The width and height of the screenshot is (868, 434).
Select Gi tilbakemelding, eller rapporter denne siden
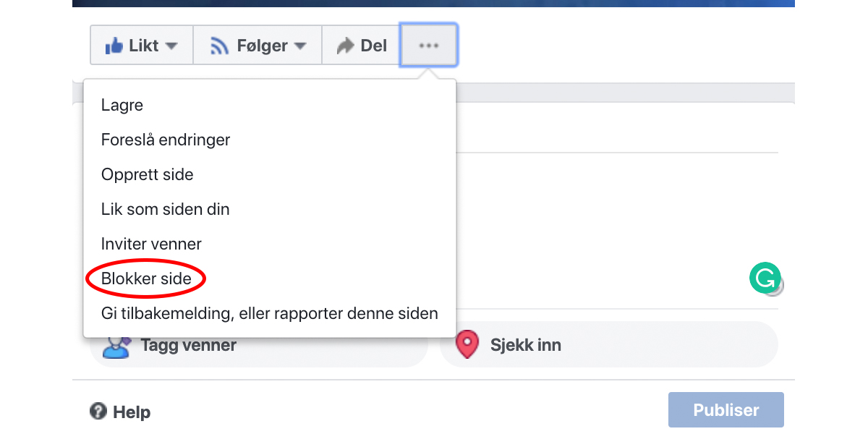[270, 313]
